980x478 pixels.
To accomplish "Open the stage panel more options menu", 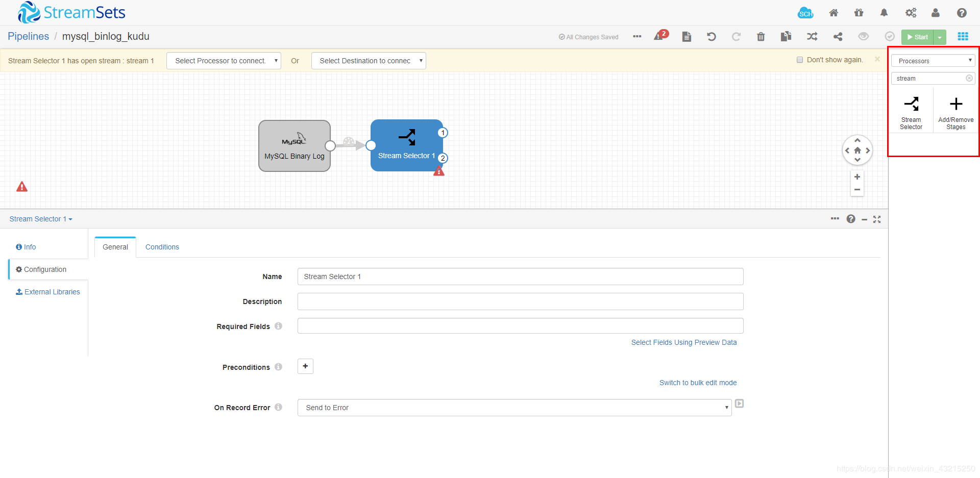I will coord(835,218).
